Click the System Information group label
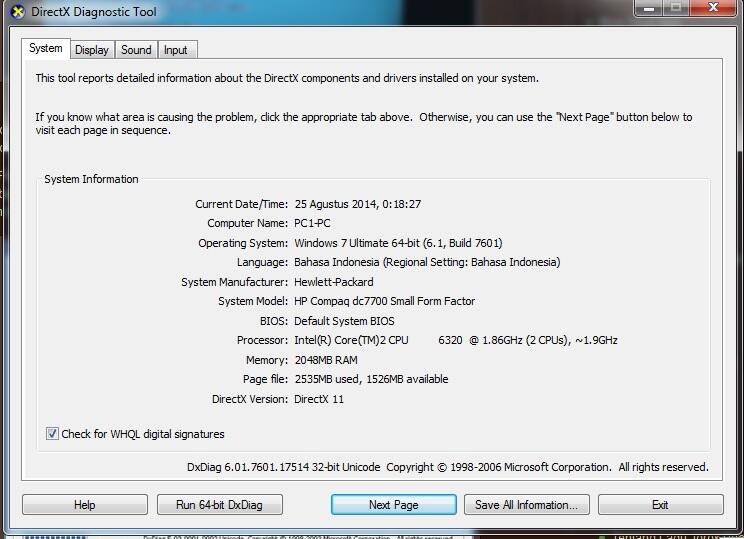The height and width of the screenshot is (539, 744). pyautogui.click(x=92, y=179)
